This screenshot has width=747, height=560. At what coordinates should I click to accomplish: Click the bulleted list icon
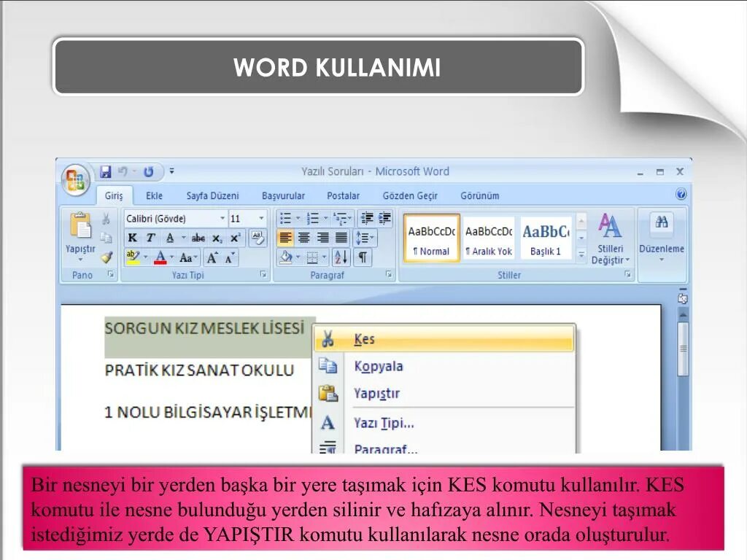coord(285,218)
